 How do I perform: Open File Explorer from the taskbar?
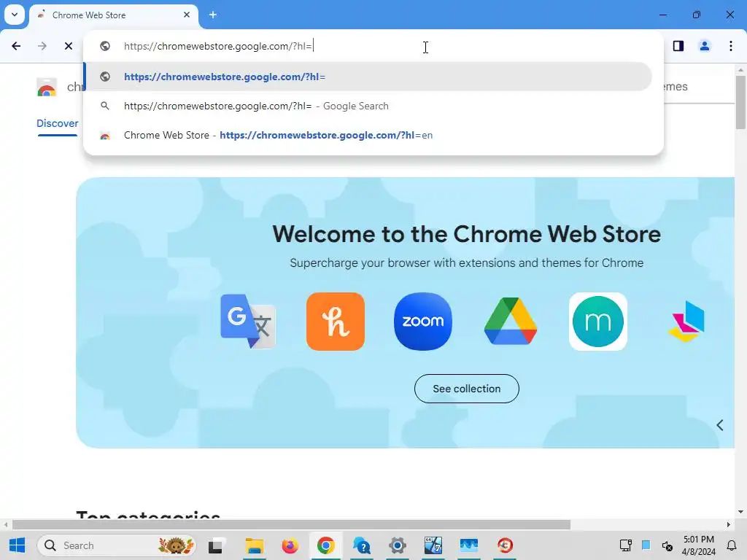coord(255,545)
